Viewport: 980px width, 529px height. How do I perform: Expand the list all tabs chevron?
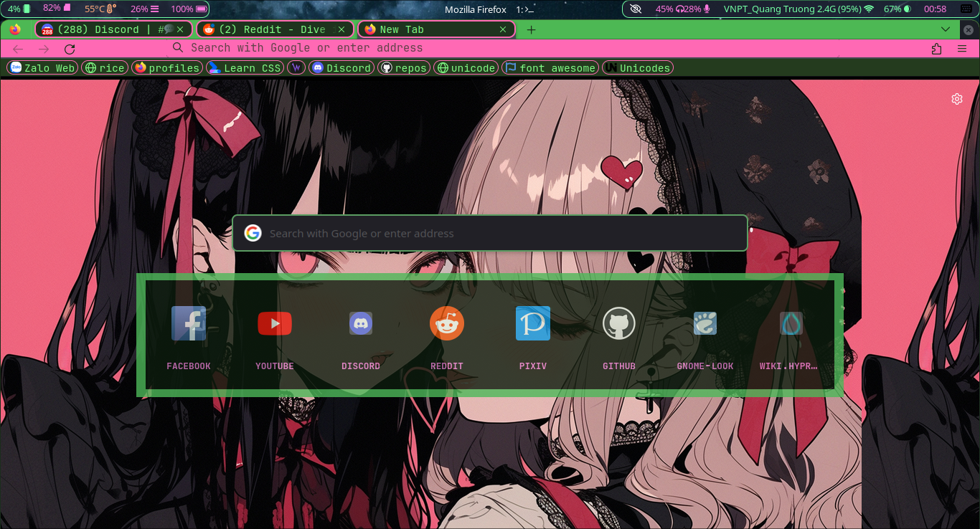click(946, 29)
